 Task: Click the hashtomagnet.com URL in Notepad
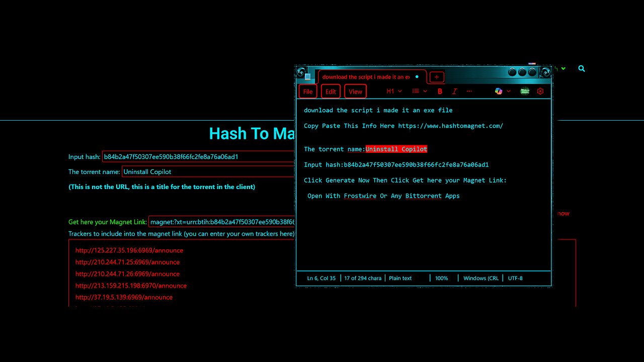pyautogui.click(x=450, y=126)
